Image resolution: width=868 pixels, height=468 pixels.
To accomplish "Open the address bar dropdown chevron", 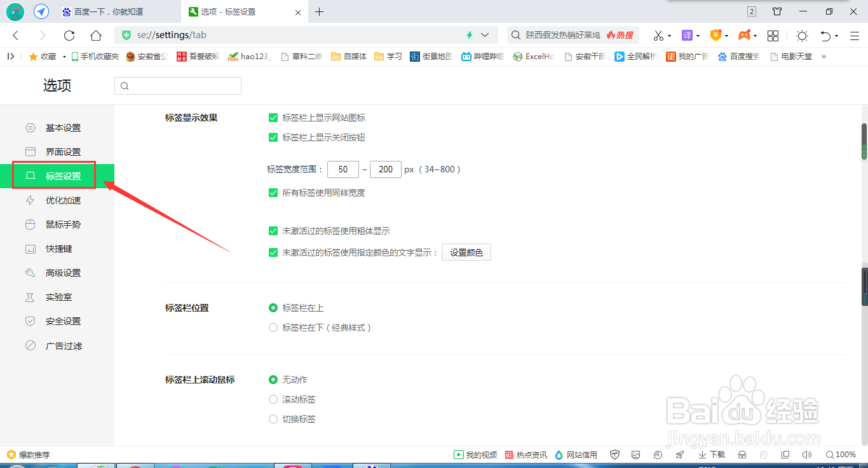I will tap(485, 35).
